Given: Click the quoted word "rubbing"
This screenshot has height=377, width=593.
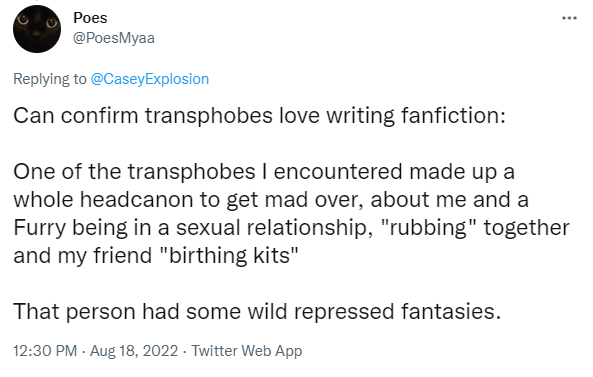Looking at the screenshot, I should [x=427, y=228].
